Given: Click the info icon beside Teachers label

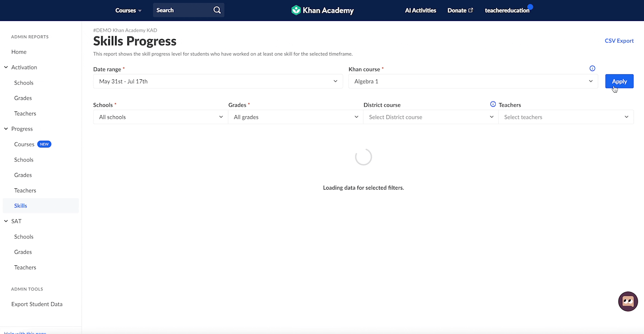Looking at the screenshot, I should (x=493, y=104).
